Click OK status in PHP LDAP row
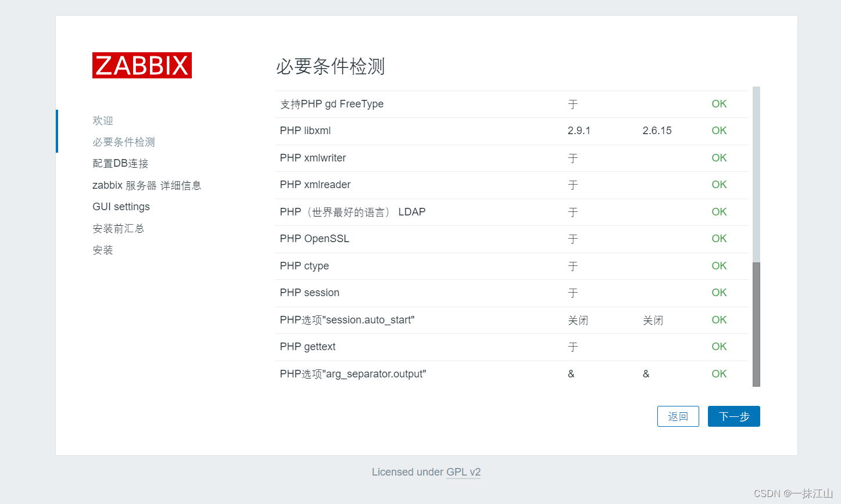 click(x=719, y=212)
